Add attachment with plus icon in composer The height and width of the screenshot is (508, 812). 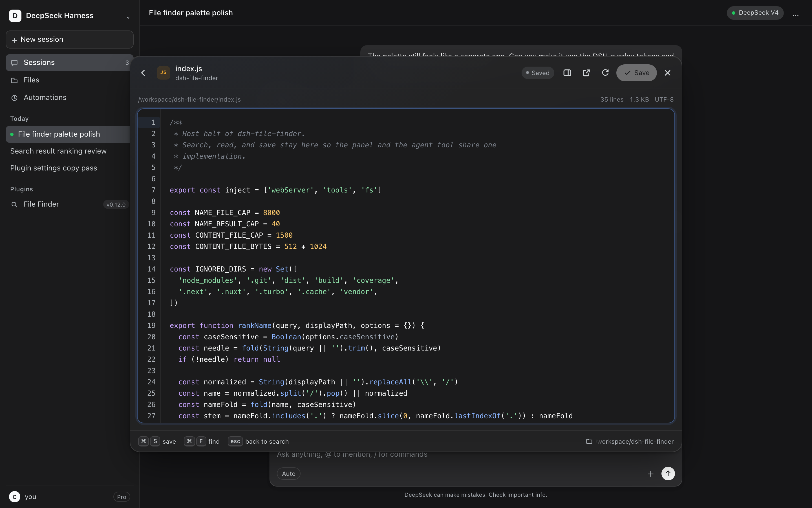[x=651, y=474]
